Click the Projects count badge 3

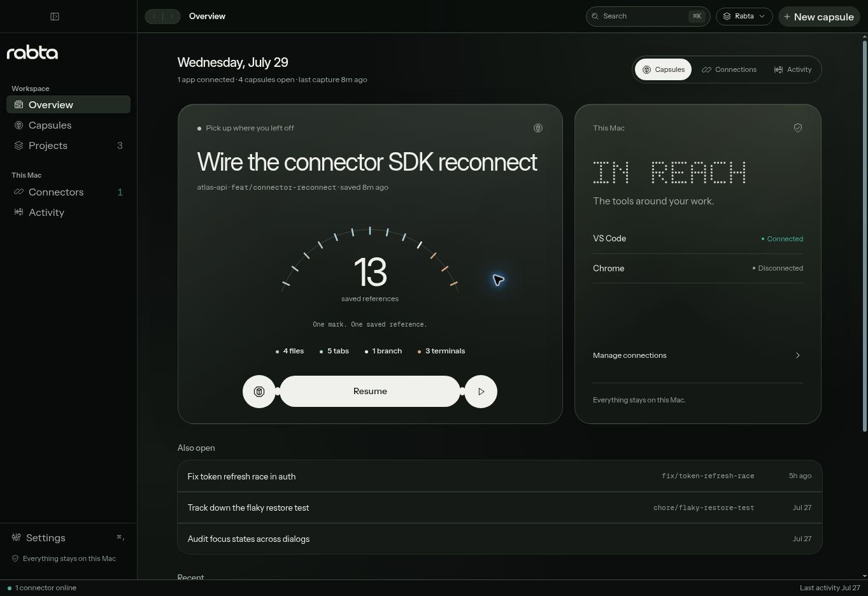[120, 146]
